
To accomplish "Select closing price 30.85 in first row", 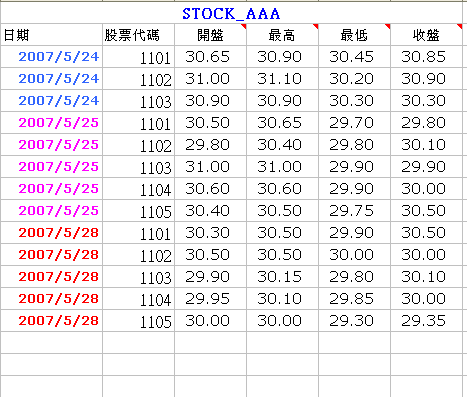I will click(x=426, y=57).
